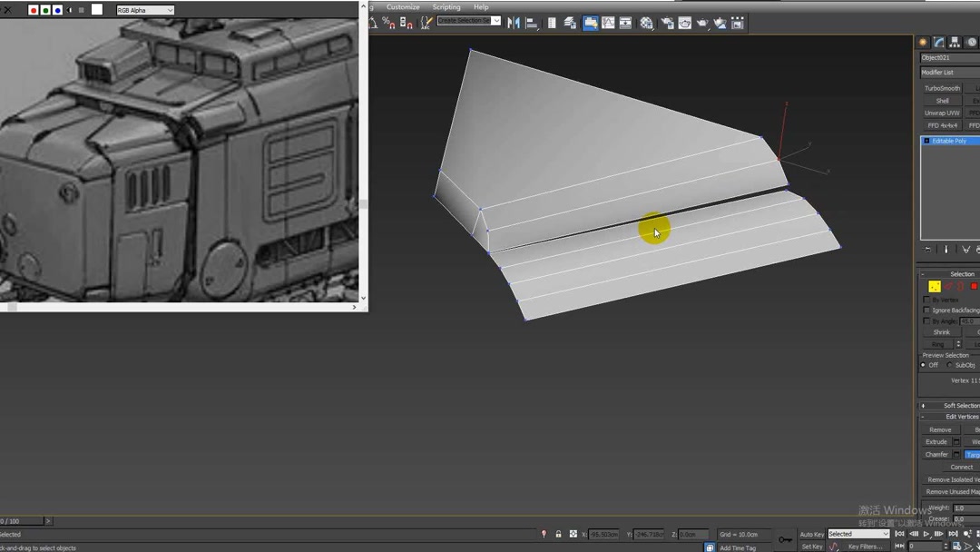This screenshot has height=552, width=980.
Task: Open the Material Editor icon
Action: (x=646, y=23)
